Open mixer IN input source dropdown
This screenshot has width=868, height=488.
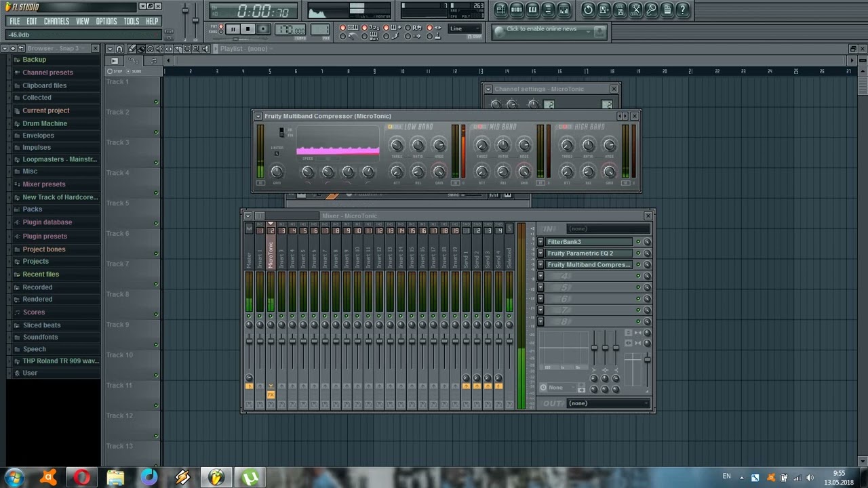point(608,228)
